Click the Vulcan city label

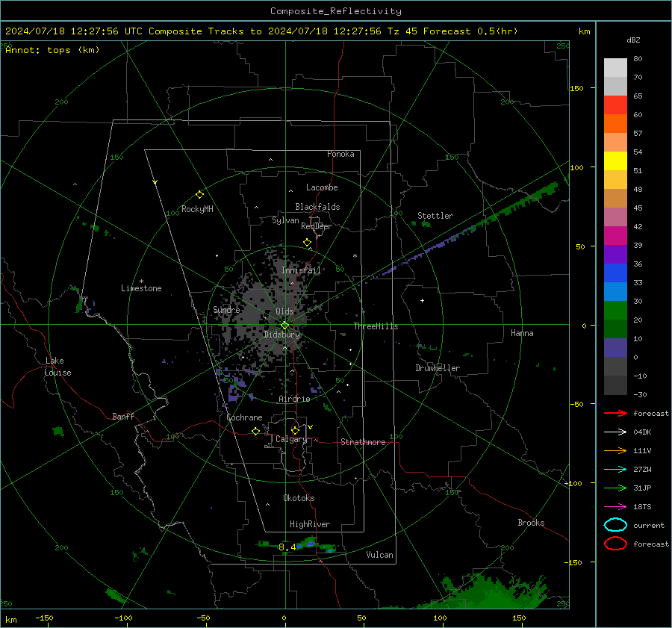point(379,555)
